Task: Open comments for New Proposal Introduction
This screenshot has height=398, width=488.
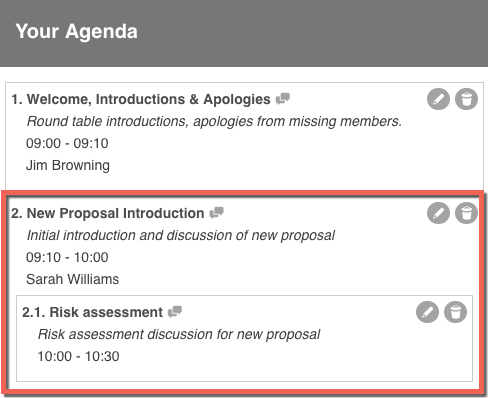Action: click(216, 213)
